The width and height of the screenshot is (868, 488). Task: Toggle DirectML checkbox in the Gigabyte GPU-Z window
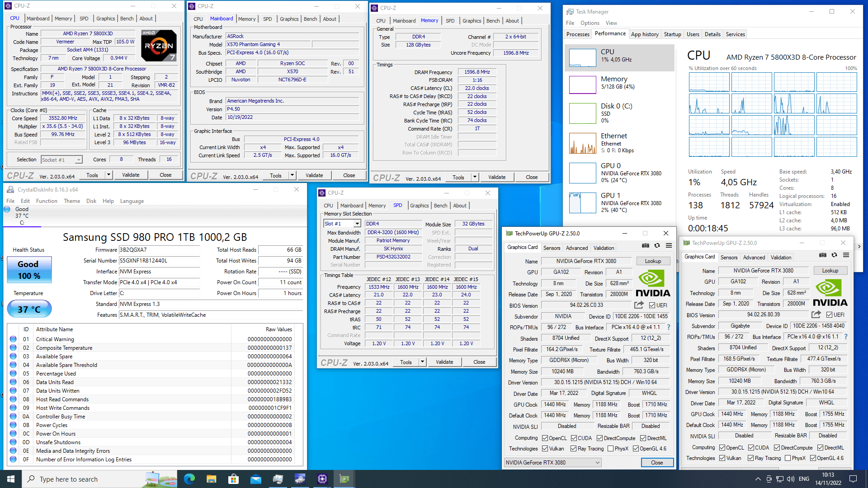coord(820,448)
